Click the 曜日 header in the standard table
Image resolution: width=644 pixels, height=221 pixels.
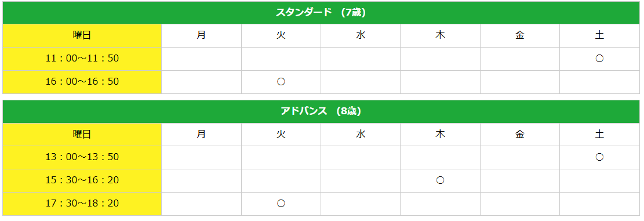pyautogui.click(x=82, y=35)
